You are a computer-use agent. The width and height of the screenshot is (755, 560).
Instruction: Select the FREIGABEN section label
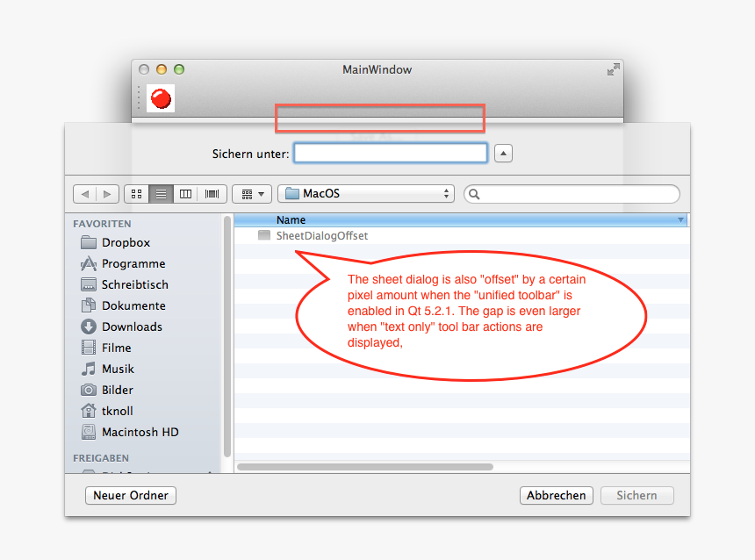(100, 457)
